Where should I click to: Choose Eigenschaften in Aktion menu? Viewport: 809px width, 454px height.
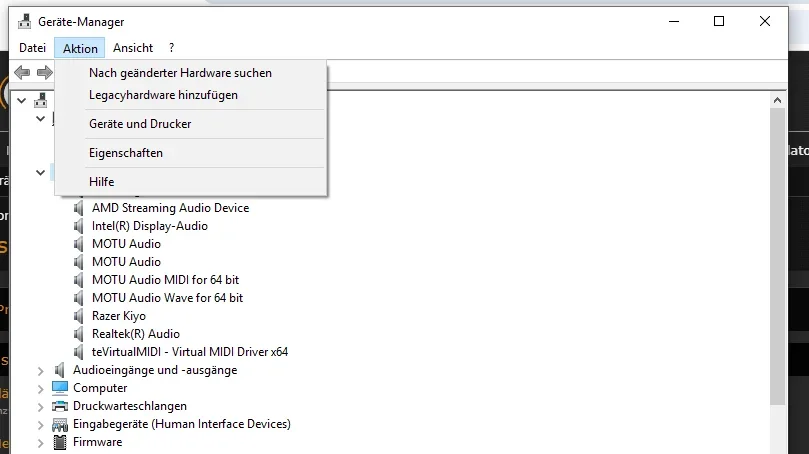click(x=191, y=153)
